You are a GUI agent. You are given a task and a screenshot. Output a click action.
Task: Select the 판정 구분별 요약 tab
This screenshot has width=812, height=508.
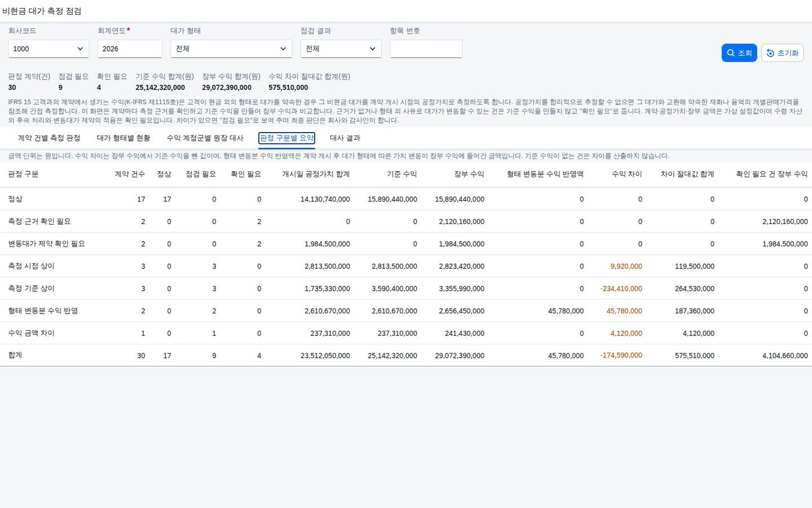coord(286,138)
